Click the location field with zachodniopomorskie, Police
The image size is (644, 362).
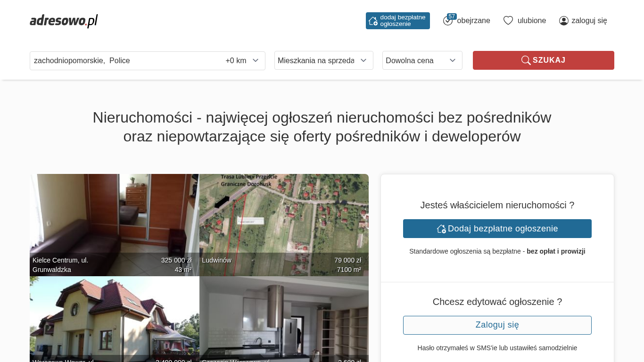123,60
